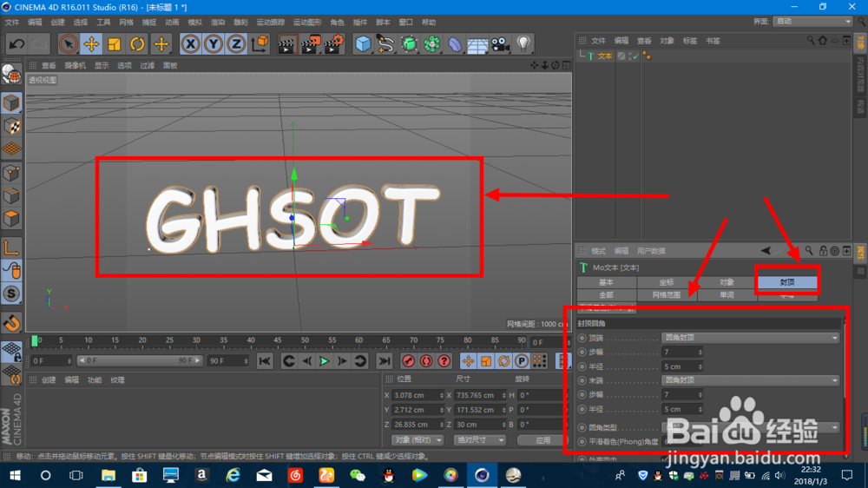Click the floor environment icon
Screen dimensions: 868x488
click(x=477, y=43)
